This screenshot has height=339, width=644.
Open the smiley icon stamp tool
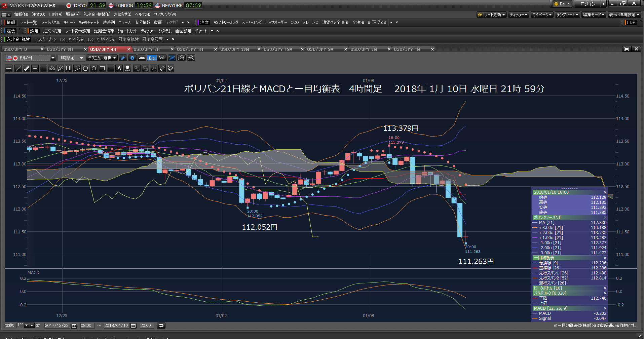click(x=128, y=68)
